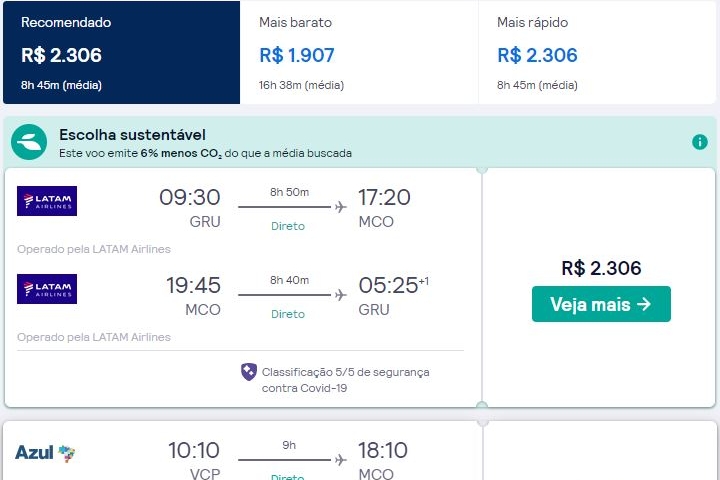Click the Escolha sustentável heading
Image resolution: width=720 pixels, height=480 pixels.
coord(132,135)
